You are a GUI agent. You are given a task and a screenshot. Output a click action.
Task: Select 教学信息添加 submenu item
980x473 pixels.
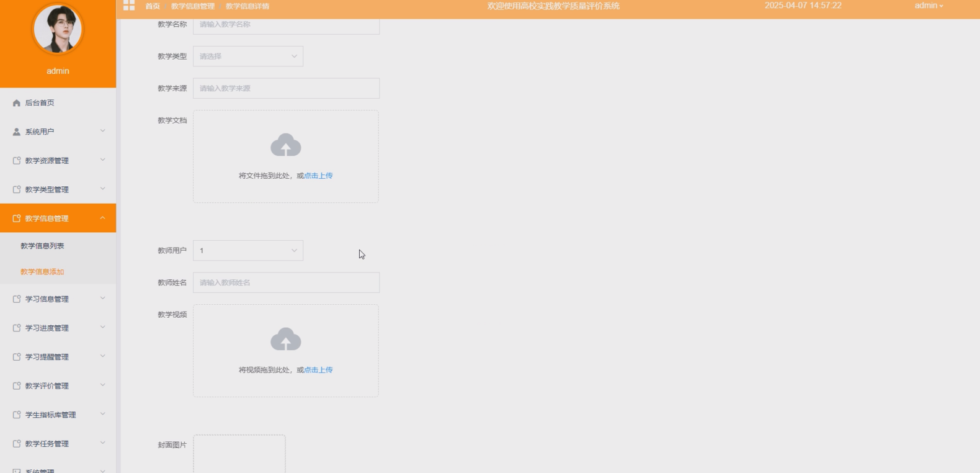[x=58, y=272]
